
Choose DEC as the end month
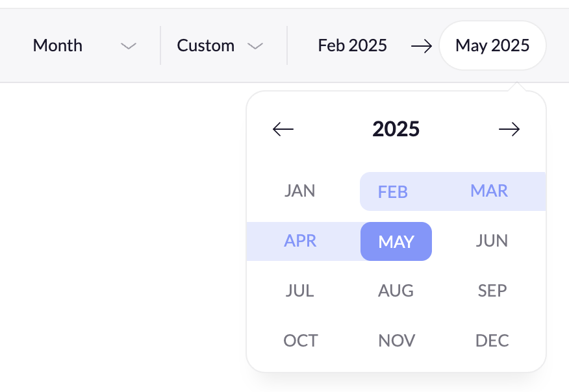click(x=492, y=340)
